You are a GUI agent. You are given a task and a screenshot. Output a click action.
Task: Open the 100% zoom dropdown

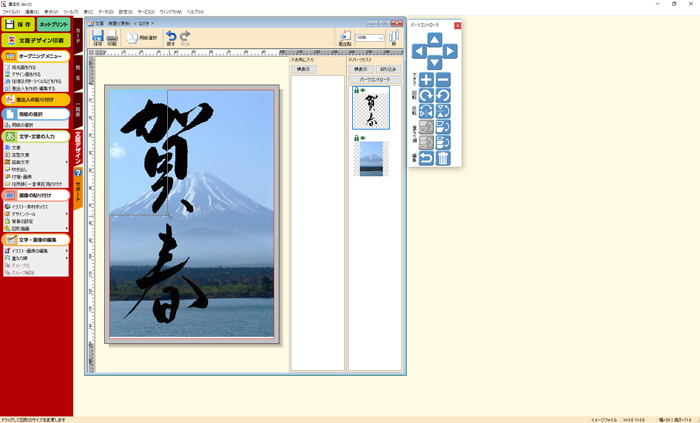point(381,38)
